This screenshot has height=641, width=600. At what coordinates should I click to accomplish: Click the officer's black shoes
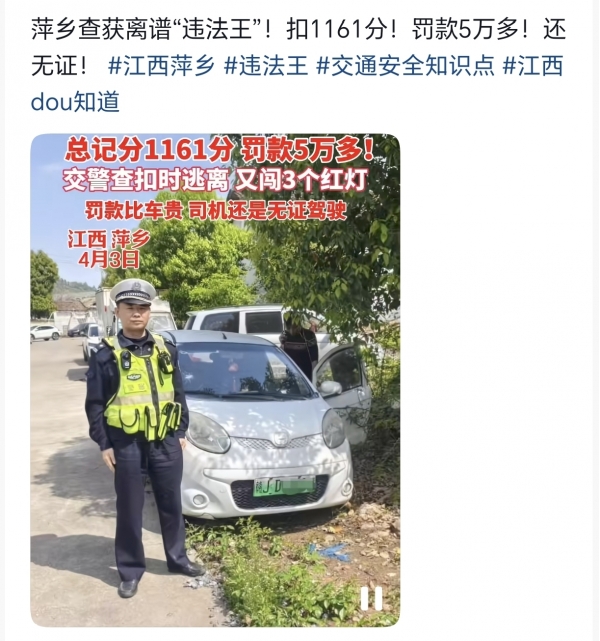pyautogui.click(x=161, y=578)
